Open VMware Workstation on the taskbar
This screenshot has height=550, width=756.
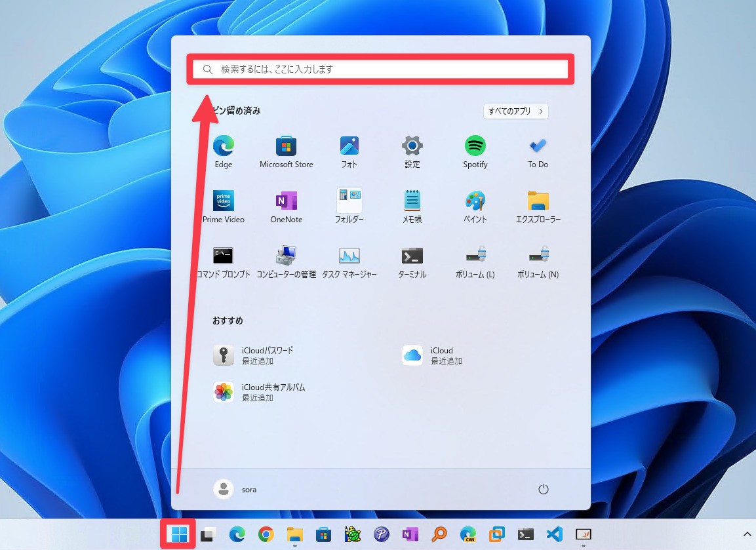496,534
